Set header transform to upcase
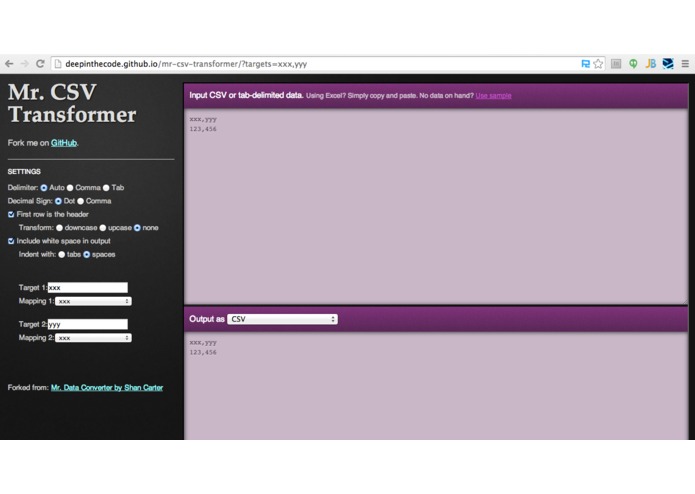Viewport: 695px width, 494px height. point(103,228)
